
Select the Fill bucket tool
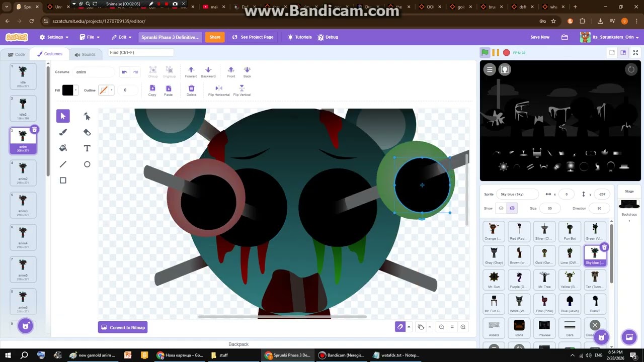(63, 148)
